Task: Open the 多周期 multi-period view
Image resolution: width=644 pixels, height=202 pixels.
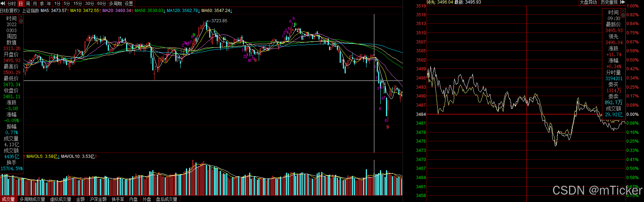Action: click(115, 3)
